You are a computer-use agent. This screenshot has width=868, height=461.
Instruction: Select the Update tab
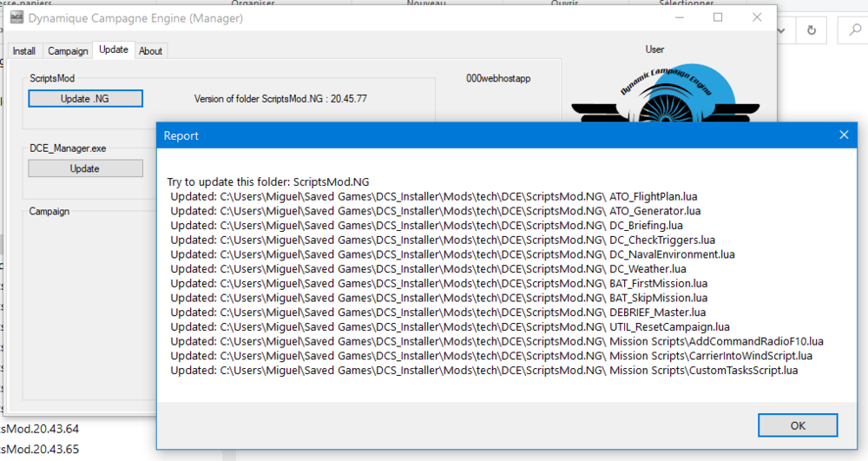114,49
